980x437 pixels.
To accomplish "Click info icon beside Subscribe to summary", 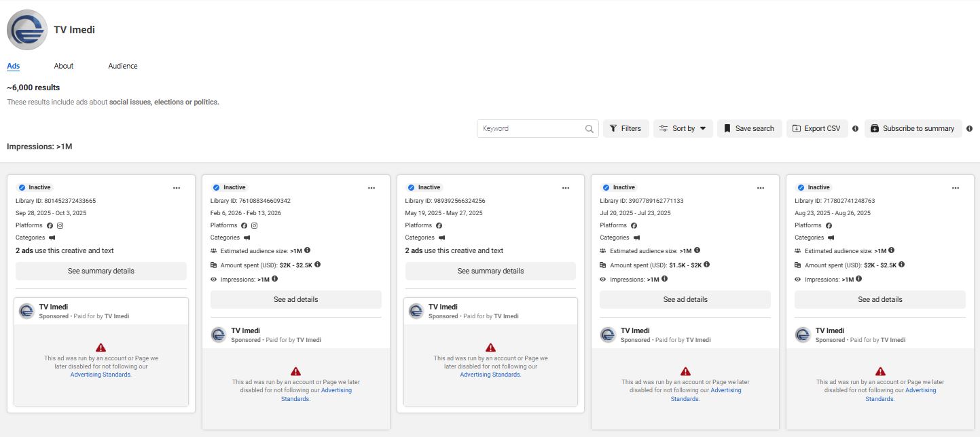I will point(969,129).
